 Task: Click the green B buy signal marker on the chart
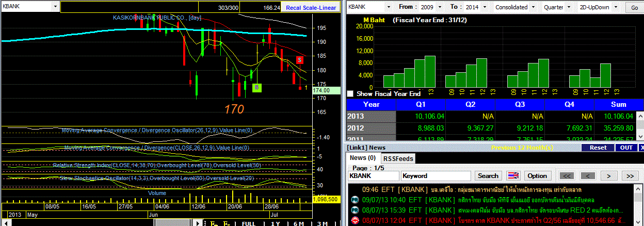coord(257,88)
